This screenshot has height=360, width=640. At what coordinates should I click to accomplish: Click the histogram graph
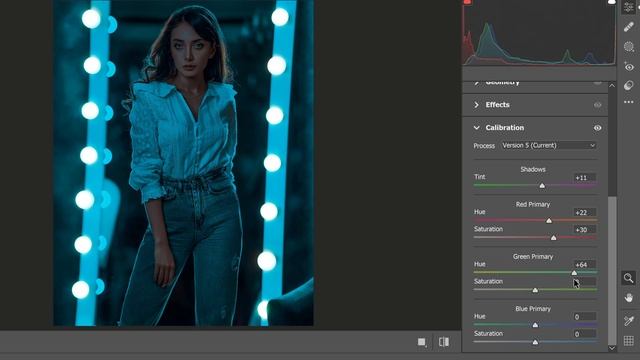click(539, 33)
